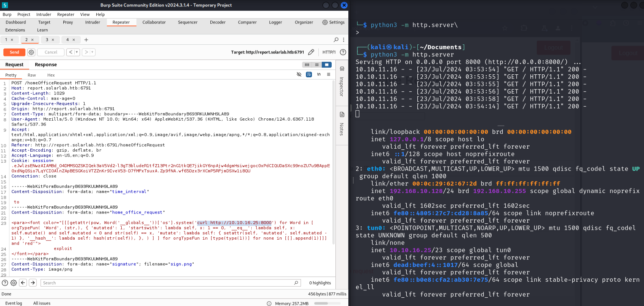Go to the Learn tab
The image size is (644, 306).
pyautogui.click(x=42, y=30)
